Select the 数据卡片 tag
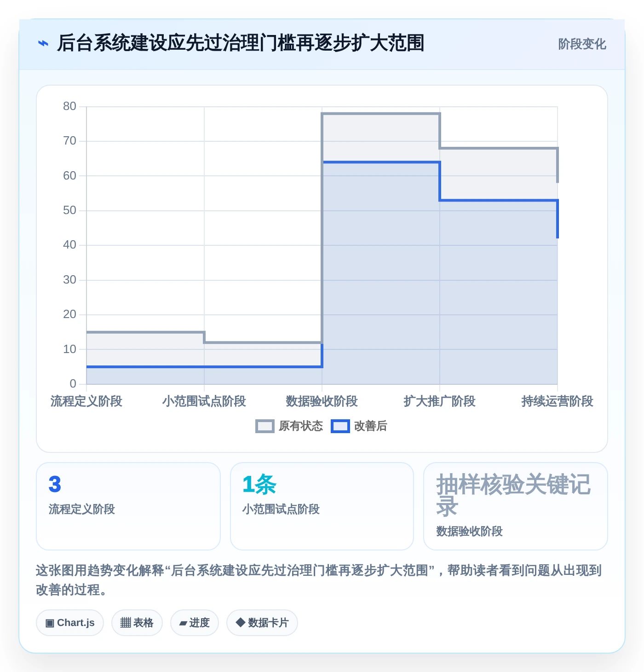 pyautogui.click(x=262, y=623)
